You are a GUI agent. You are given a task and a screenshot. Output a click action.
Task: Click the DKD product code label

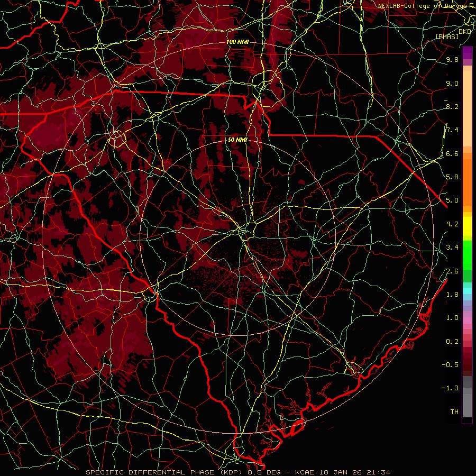click(x=465, y=32)
